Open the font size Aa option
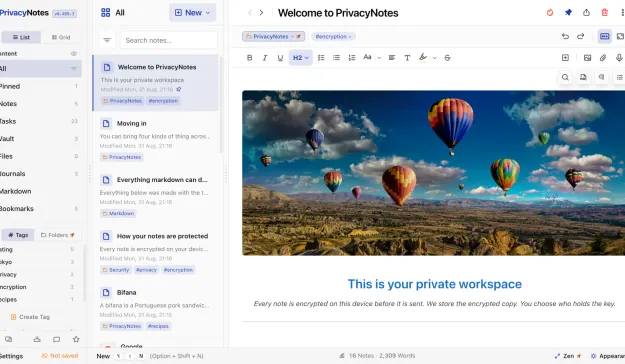 tap(367, 57)
